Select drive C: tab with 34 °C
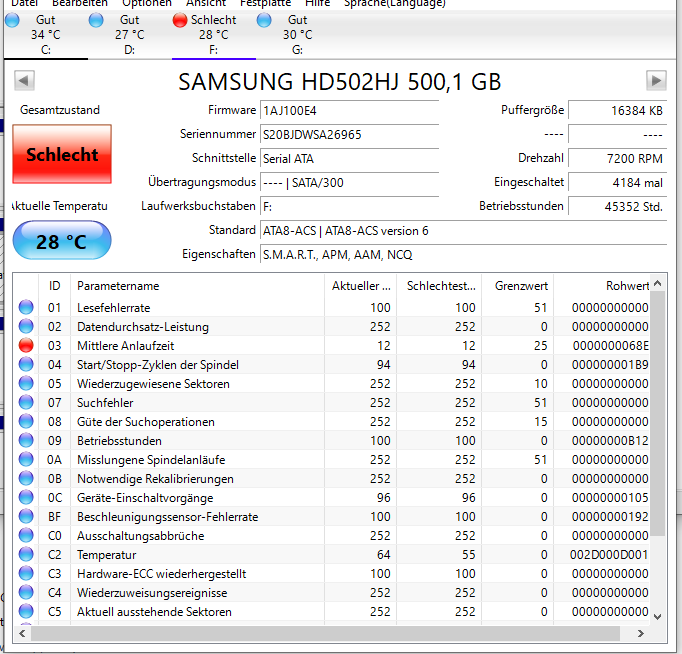682x654 pixels. tap(46, 35)
